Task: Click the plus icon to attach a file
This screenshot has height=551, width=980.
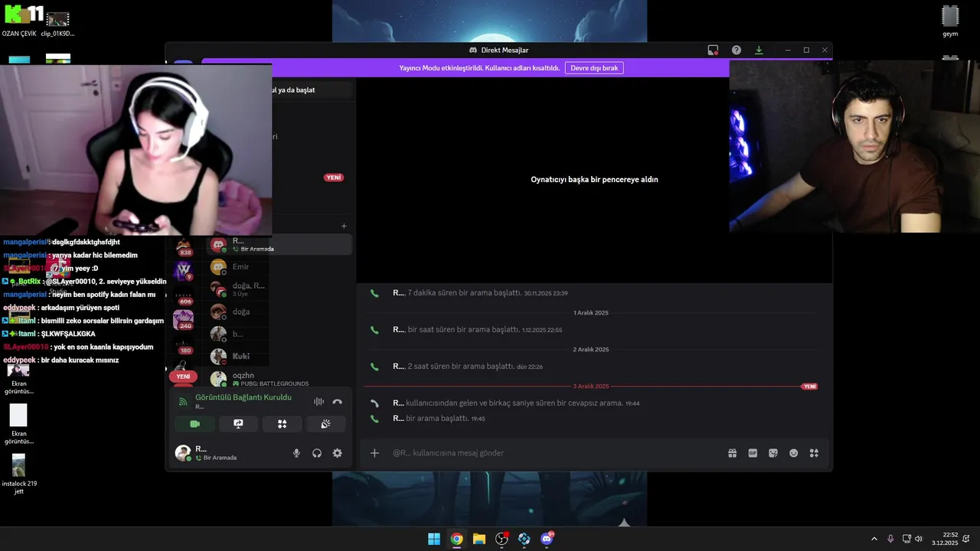Action: click(374, 453)
